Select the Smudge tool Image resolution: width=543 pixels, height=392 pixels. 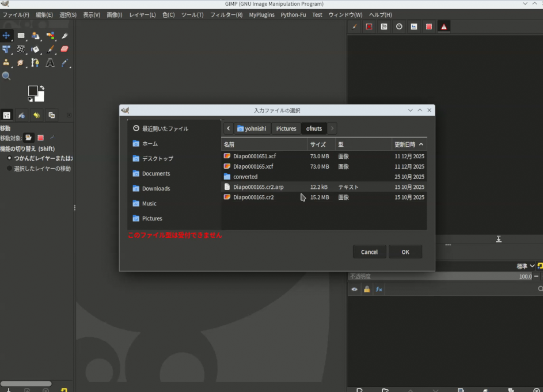[x=21, y=63]
